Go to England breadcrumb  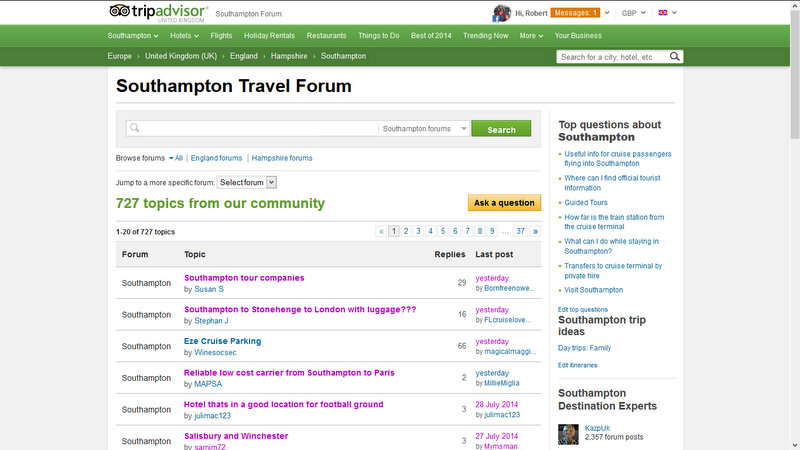(243, 56)
